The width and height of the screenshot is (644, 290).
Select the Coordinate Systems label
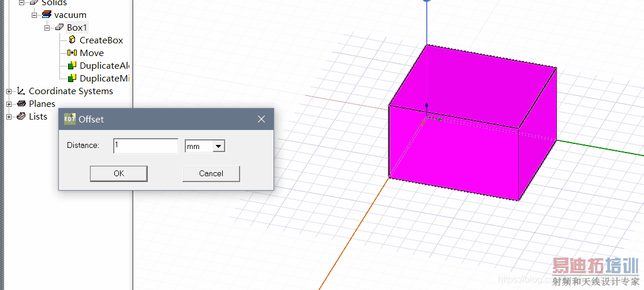(x=70, y=91)
